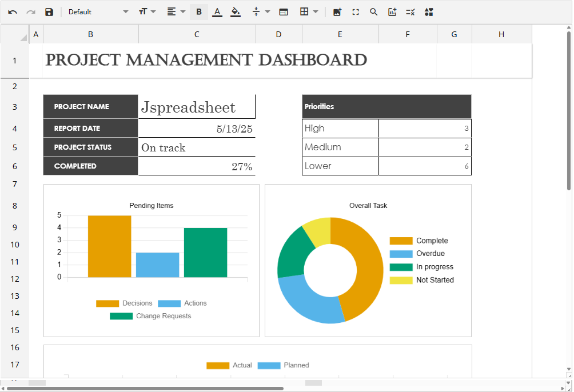Click the merge cells icon

283,12
